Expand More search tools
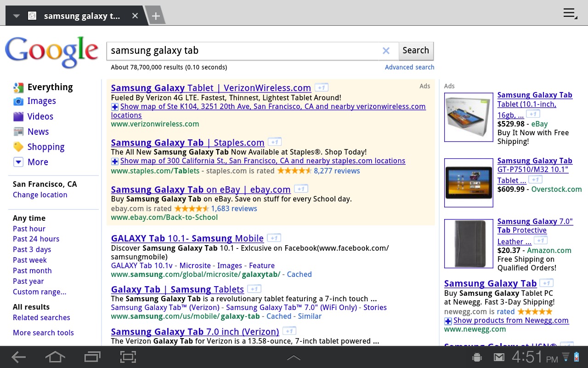This screenshot has width=588, height=368. (43, 333)
